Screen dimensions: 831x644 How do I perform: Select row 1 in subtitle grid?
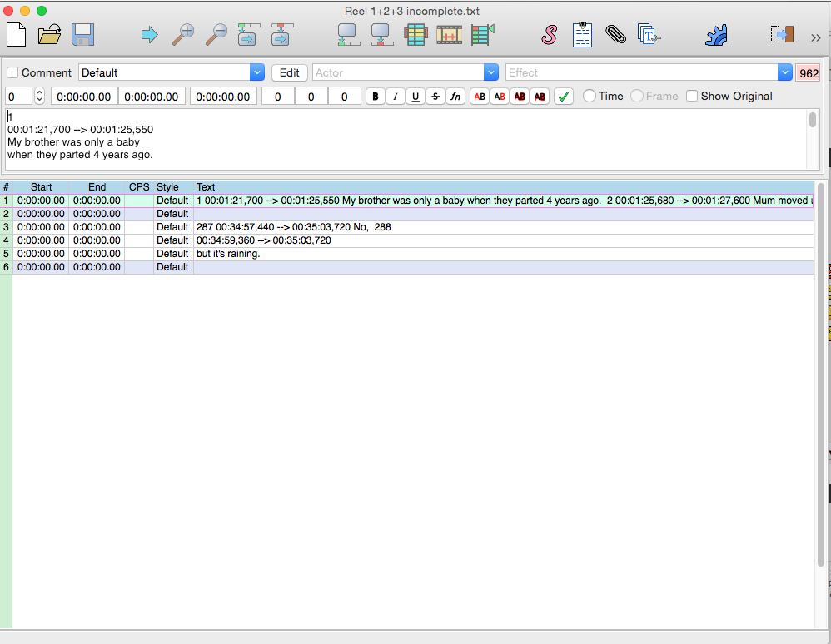coord(407,201)
